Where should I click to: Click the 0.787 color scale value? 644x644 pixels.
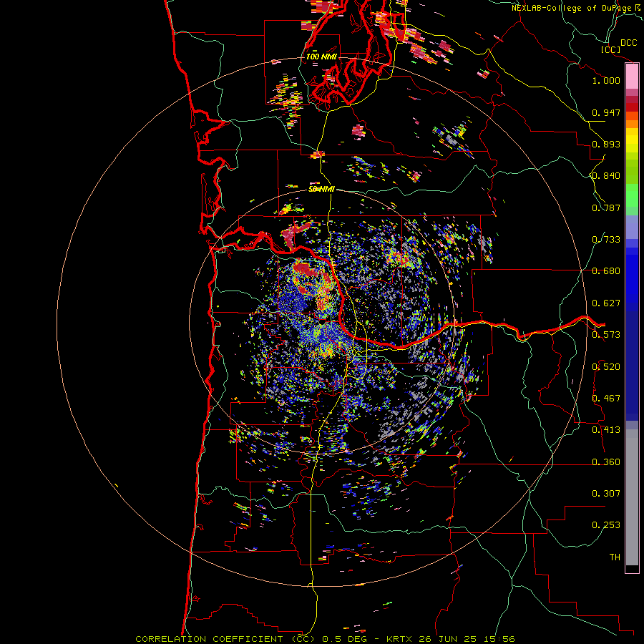tap(606, 208)
